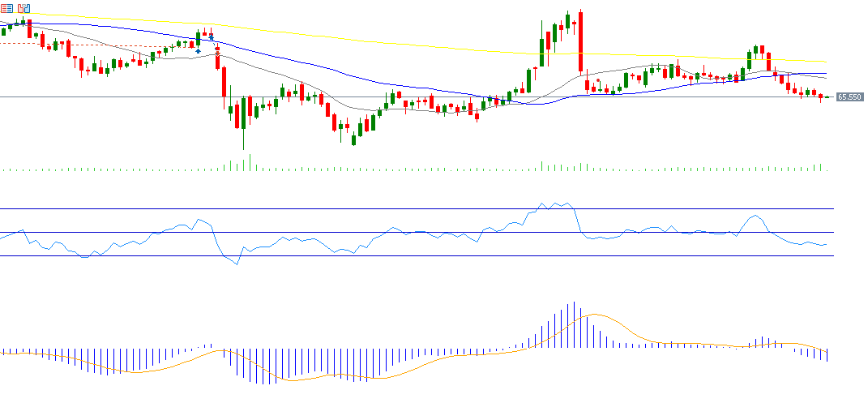Toggle the red-and-blue trading panel icon

(x=24, y=7)
